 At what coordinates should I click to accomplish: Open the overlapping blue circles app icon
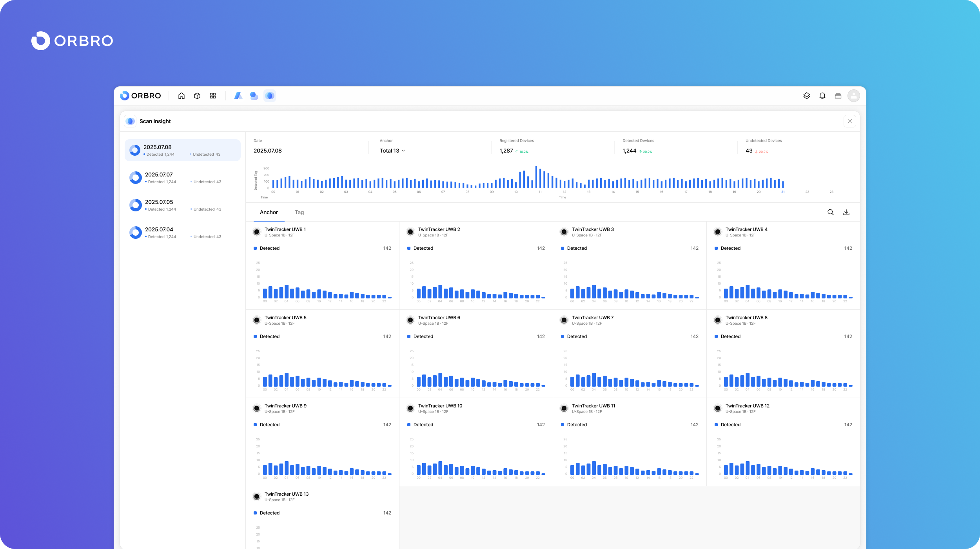point(254,96)
